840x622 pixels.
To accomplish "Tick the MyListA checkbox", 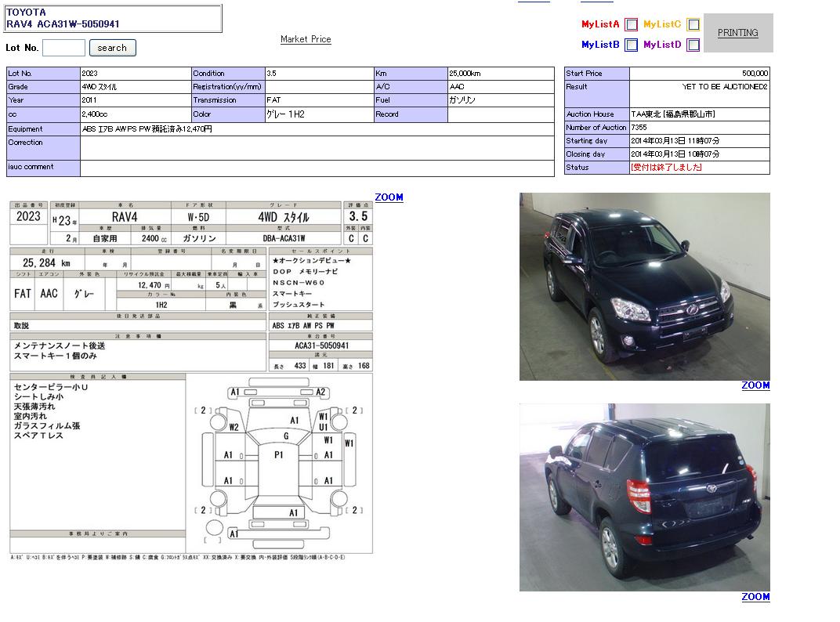I will 631,24.
